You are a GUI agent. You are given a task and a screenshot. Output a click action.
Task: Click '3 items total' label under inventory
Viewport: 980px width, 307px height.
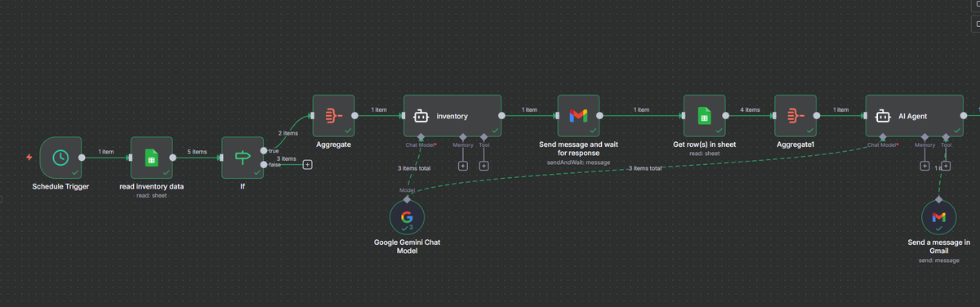point(415,167)
